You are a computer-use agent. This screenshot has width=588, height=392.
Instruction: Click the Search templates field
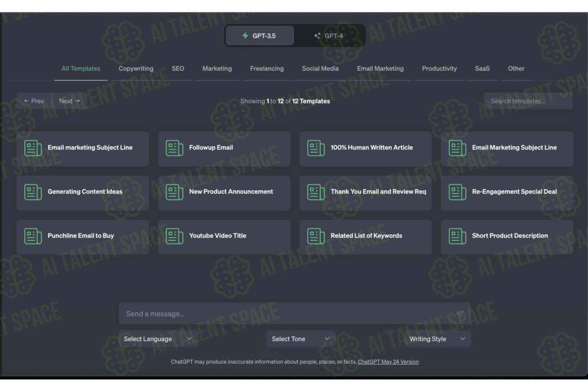(528, 101)
